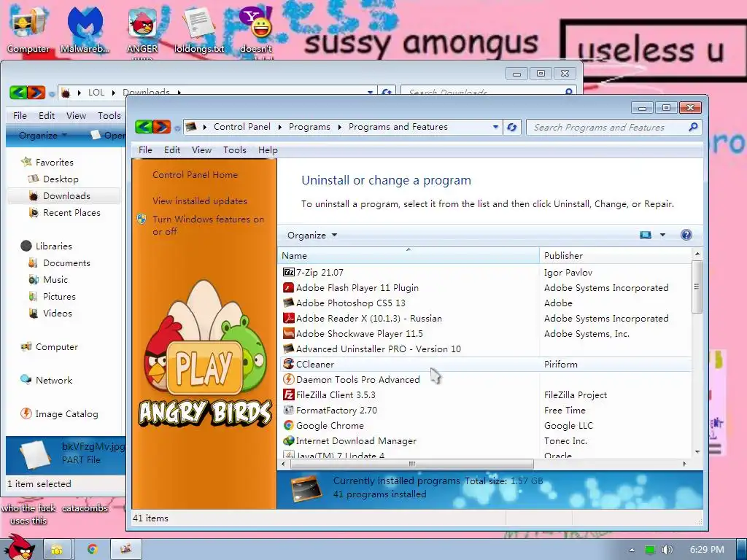Open Desktop in Downloads window sidebar
The width and height of the screenshot is (747, 560).
click(61, 179)
